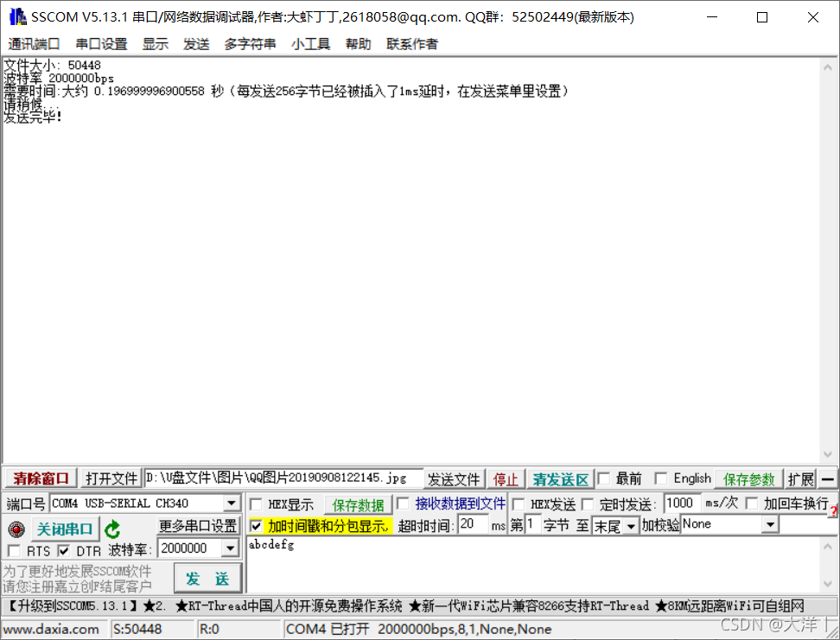Click send area scrollbar down arrow

[828, 584]
